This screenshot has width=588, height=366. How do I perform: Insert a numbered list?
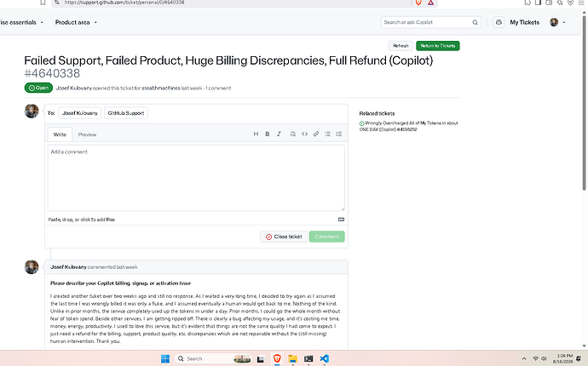[339, 134]
